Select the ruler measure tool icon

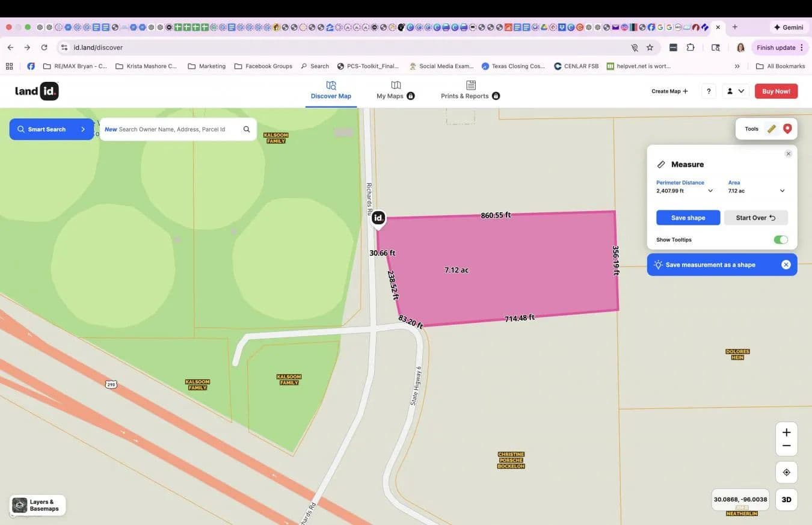click(771, 129)
